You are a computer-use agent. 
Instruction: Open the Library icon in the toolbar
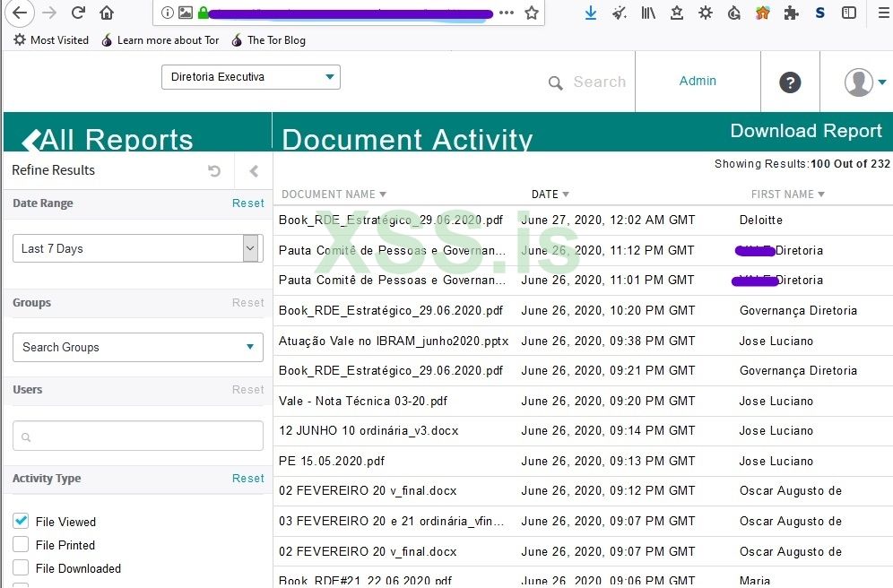648,14
